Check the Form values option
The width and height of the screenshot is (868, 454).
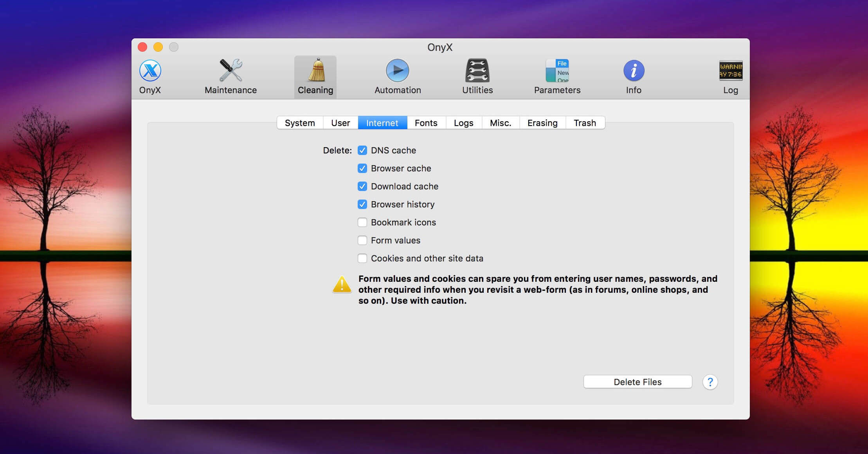(362, 240)
